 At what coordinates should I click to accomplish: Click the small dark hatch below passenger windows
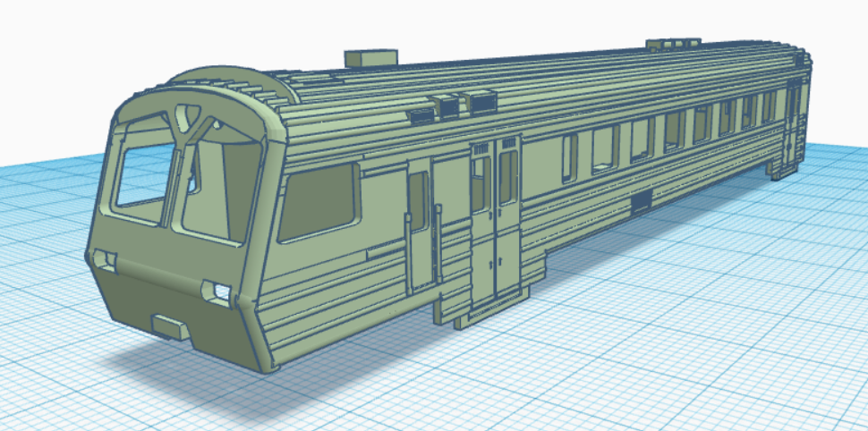click(x=641, y=202)
